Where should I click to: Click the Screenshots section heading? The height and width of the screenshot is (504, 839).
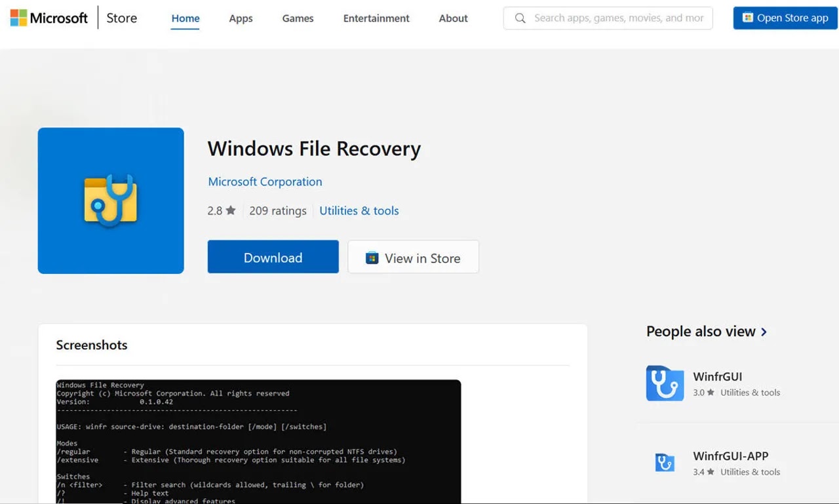click(92, 345)
